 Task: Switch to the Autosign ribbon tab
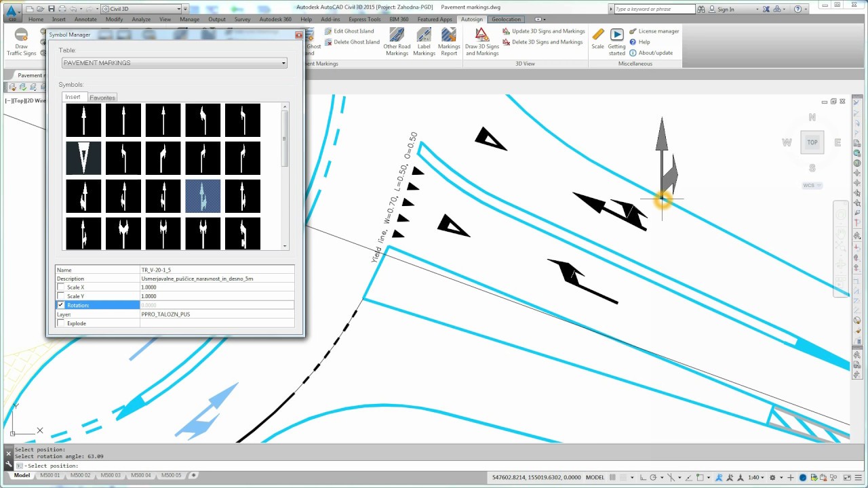[x=471, y=19]
